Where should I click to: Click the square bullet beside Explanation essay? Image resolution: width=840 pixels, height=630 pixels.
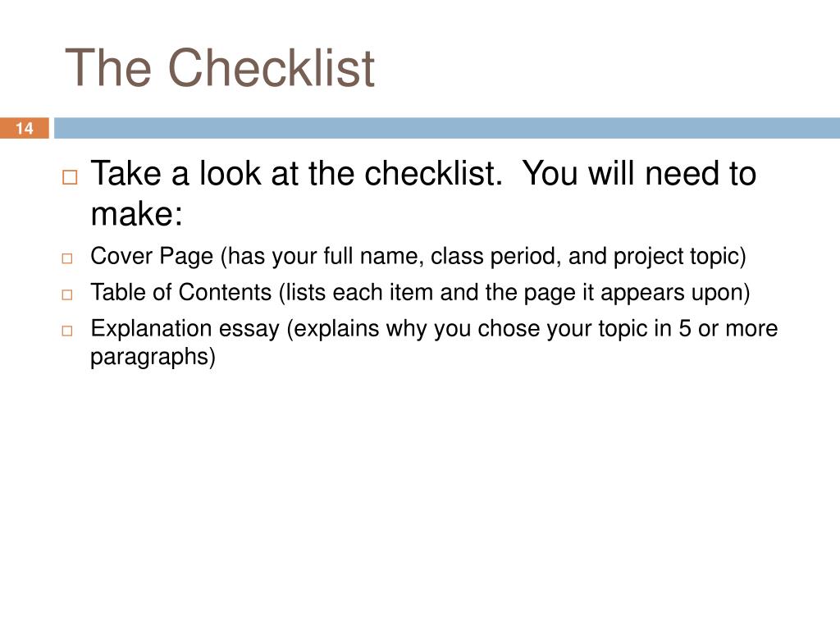tap(67, 331)
